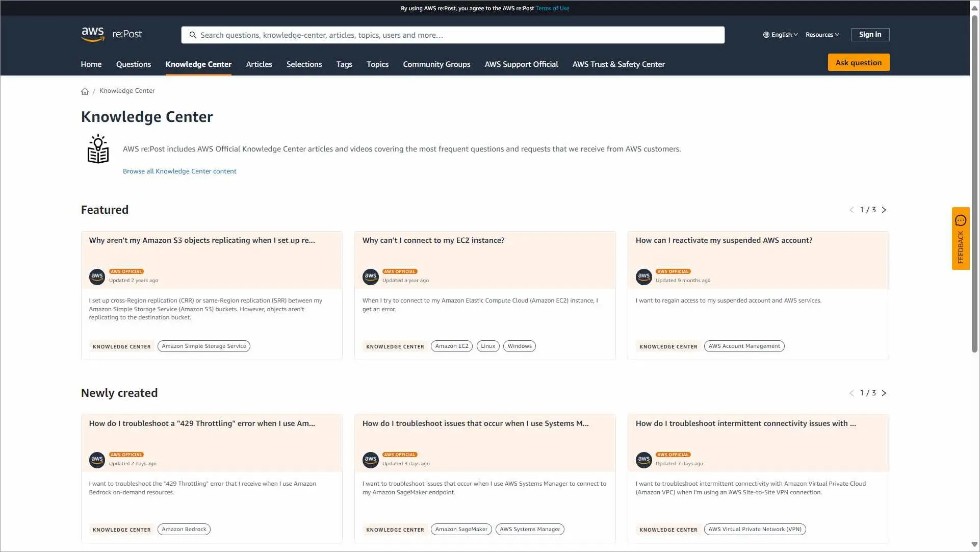The width and height of the screenshot is (980, 552).
Task: Go to the Tags tab
Action: tap(344, 64)
